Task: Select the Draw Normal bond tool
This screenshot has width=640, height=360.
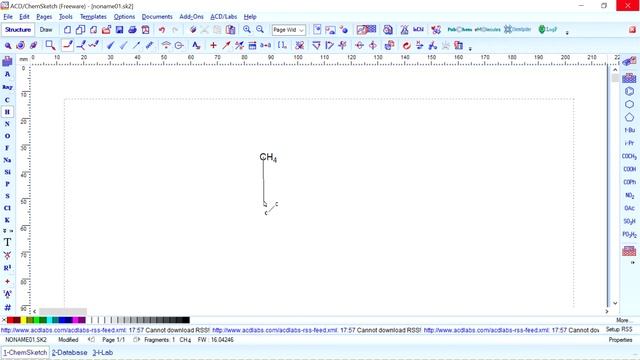Action: 68,45
